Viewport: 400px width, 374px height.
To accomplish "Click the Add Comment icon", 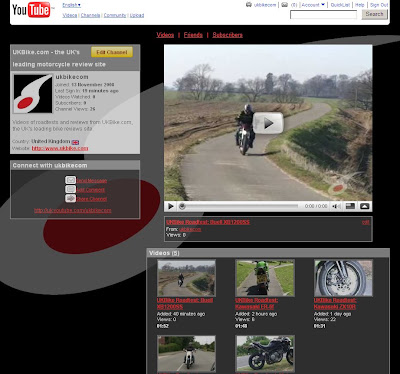I will (x=70, y=189).
